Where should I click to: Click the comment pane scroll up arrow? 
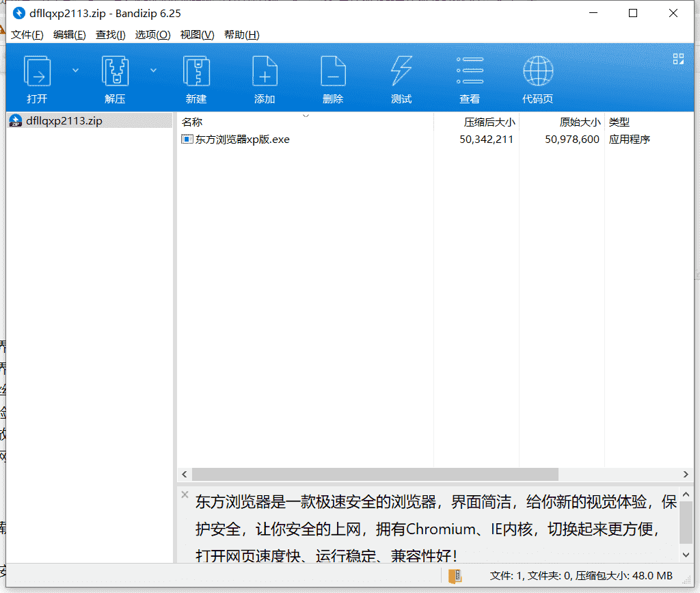pos(686,495)
